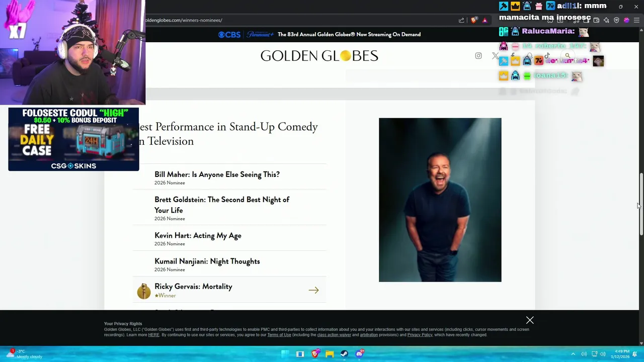Click the CSGO Skins Free Daily Case ad
Image resolution: width=644 pixels, height=362 pixels.
(x=73, y=139)
